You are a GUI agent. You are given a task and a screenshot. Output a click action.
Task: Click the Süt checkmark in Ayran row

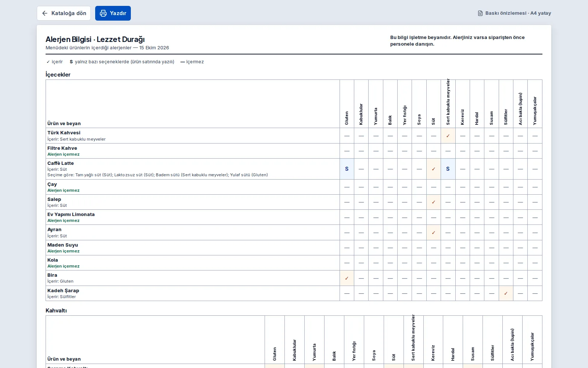point(434,233)
